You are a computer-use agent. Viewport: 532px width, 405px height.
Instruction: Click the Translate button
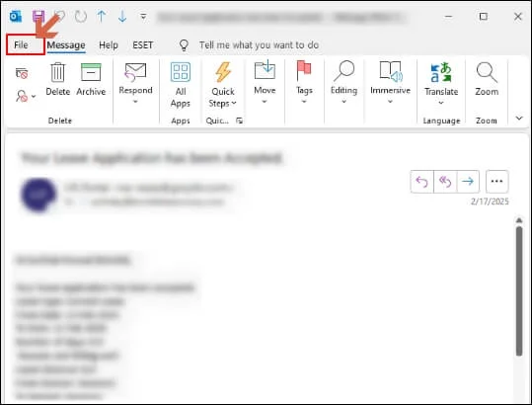point(441,84)
